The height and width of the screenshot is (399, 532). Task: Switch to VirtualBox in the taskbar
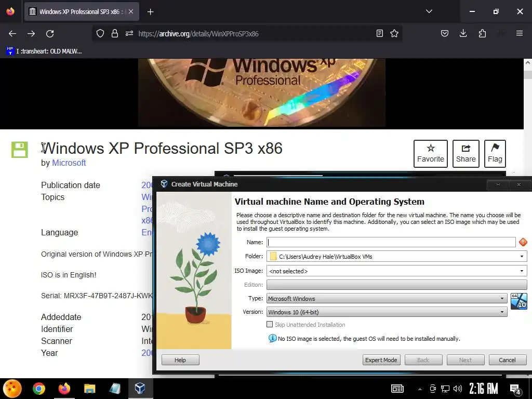click(140, 389)
